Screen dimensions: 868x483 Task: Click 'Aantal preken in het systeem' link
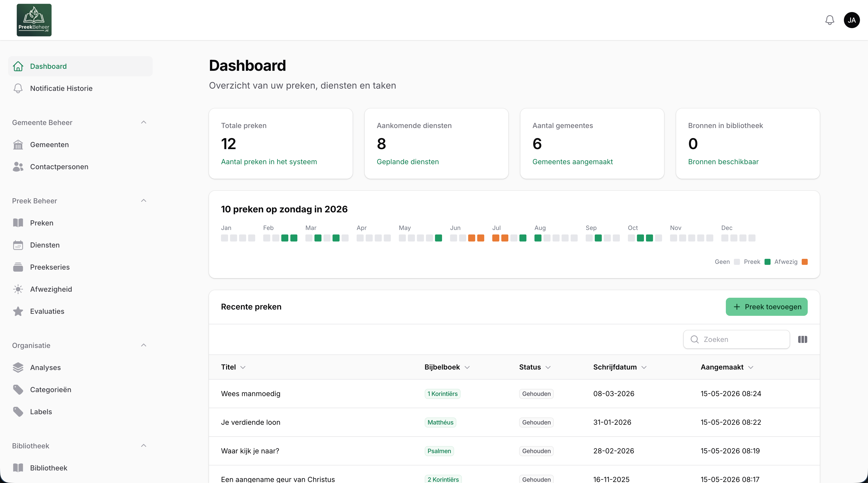269,162
